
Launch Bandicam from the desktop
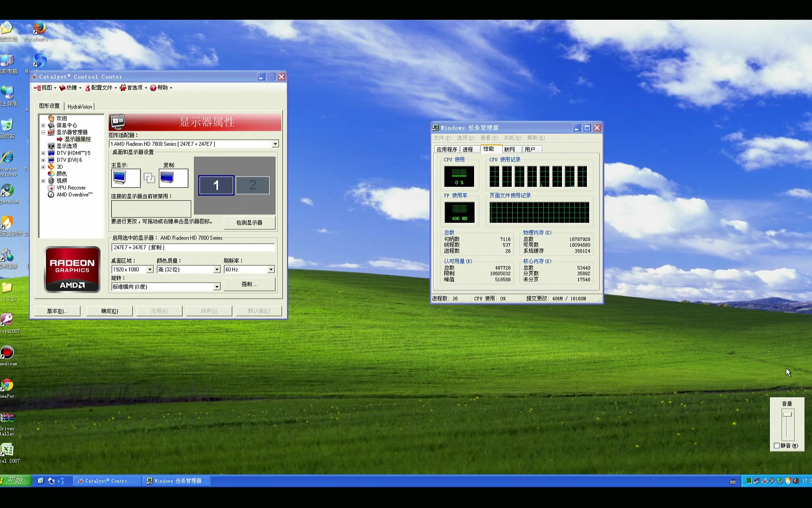click(x=7, y=354)
